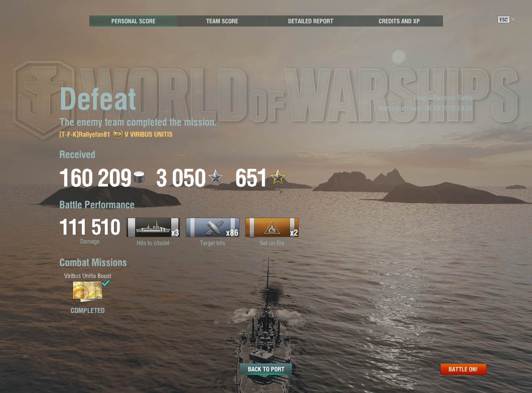The height and width of the screenshot is (393, 532).
Task: Click the grey XP star icon
Action: point(215,177)
